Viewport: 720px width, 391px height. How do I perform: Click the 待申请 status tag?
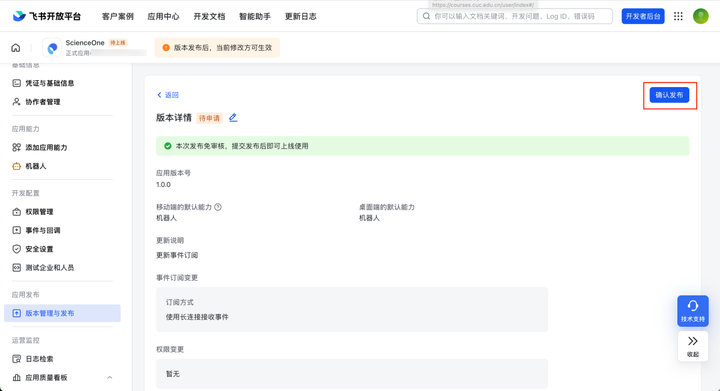coord(209,118)
